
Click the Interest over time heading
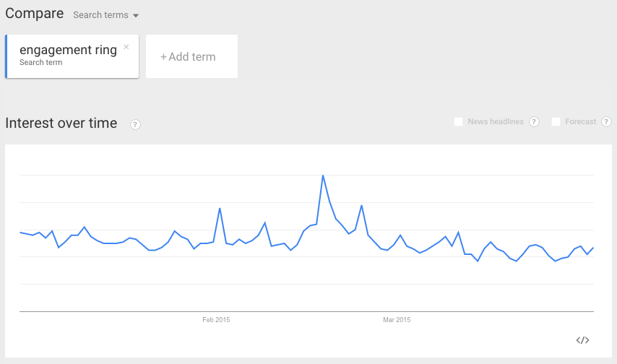click(61, 123)
